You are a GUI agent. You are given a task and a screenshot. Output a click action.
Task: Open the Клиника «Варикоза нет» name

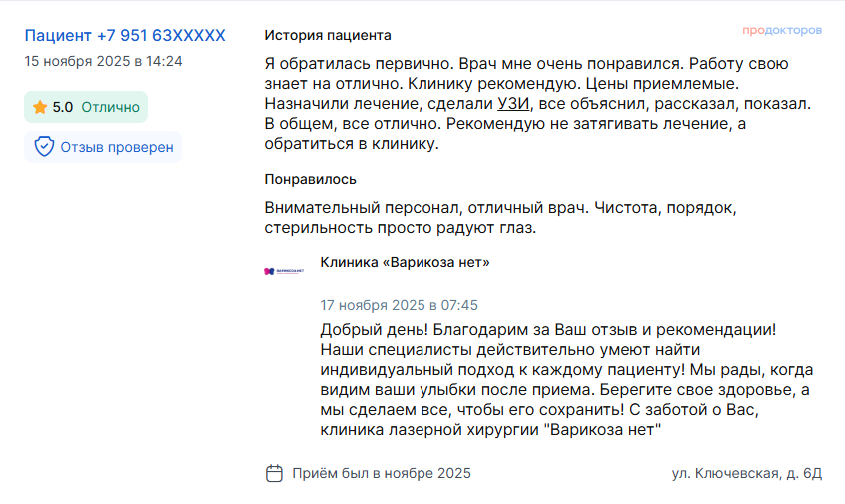(405, 262)
